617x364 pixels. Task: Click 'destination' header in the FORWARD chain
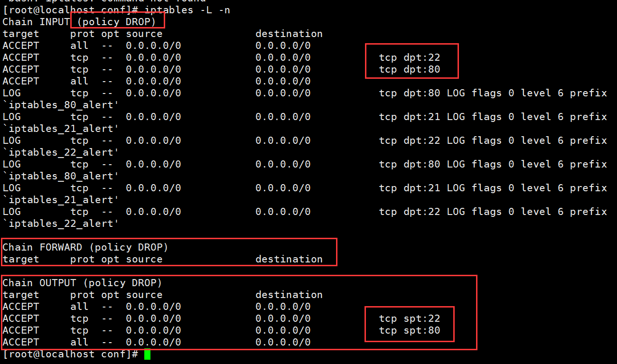289,259
